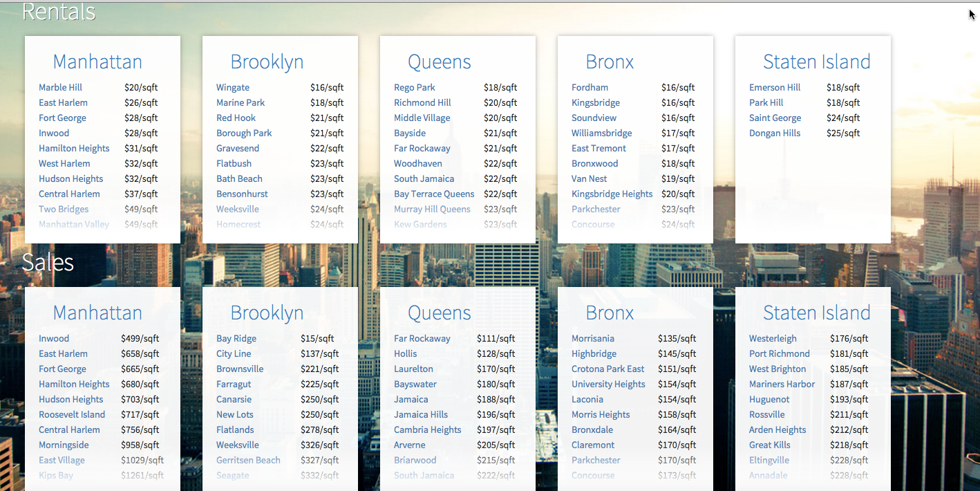Click the Claremont link
The width and height of the screenshot is (980, 491).
(593, 445)
